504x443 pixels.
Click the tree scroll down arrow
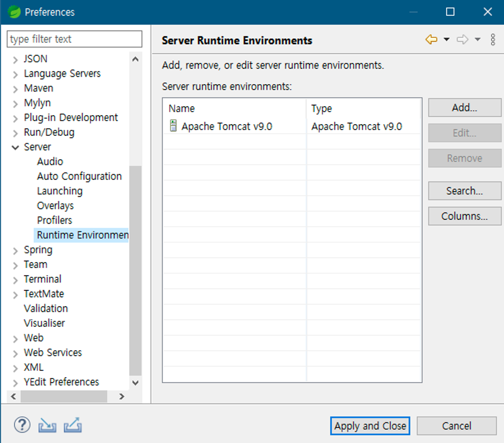tap(136, 382)
